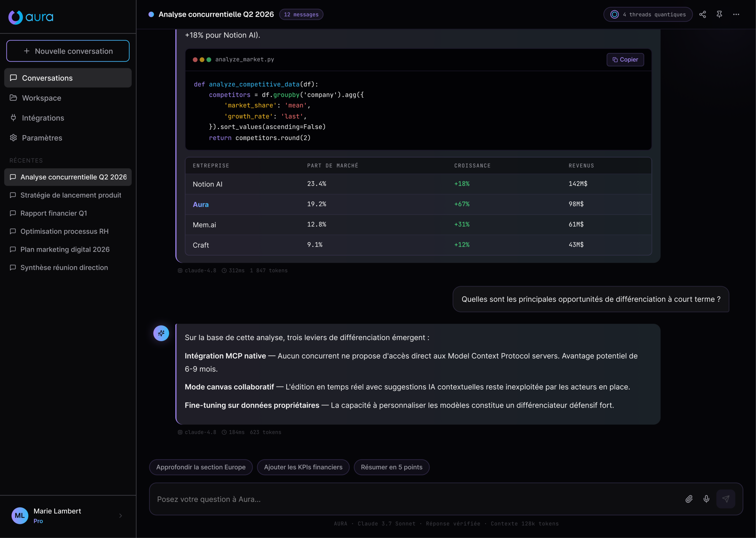Viewport: 756px width, 538px height.
Task: Click chat icon of Optimisation processus RH
Action: pyautogui.click(x=13, y=231)
